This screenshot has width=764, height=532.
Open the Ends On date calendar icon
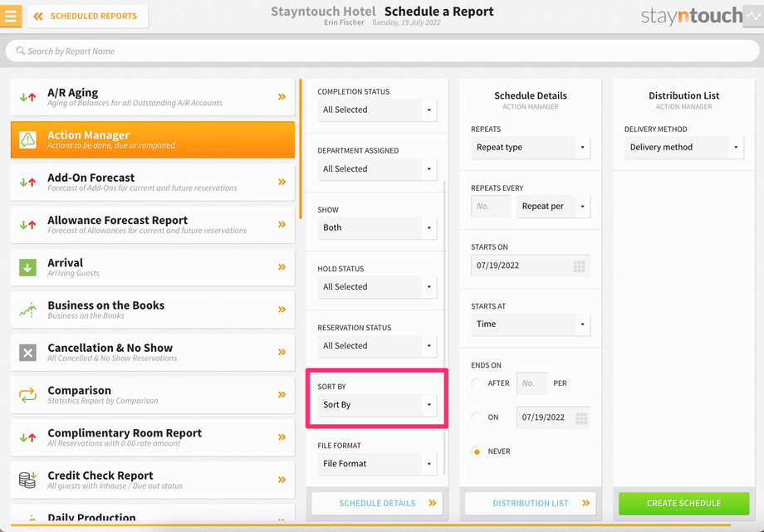point(581,418)
